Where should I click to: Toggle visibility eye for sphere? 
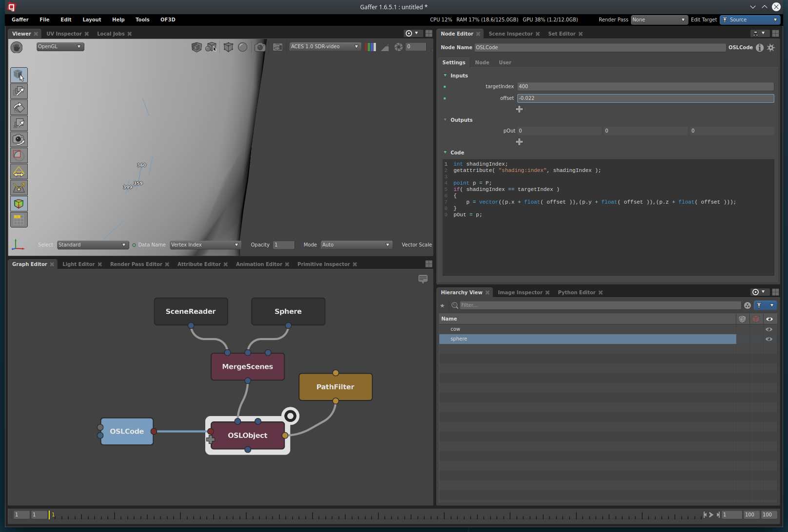click(x=769, y=339)
